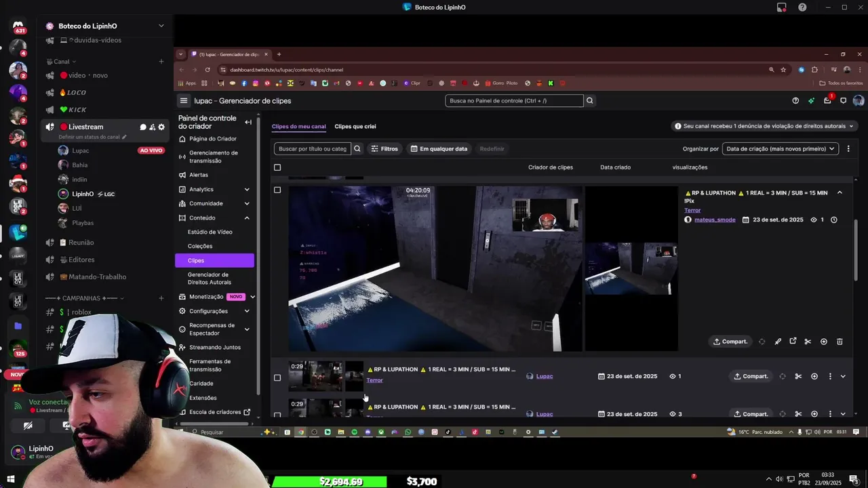This screenshot has width=868, height=488.
Task: Check the first 0:29 clip row checkbox
Action: [277, 378]
